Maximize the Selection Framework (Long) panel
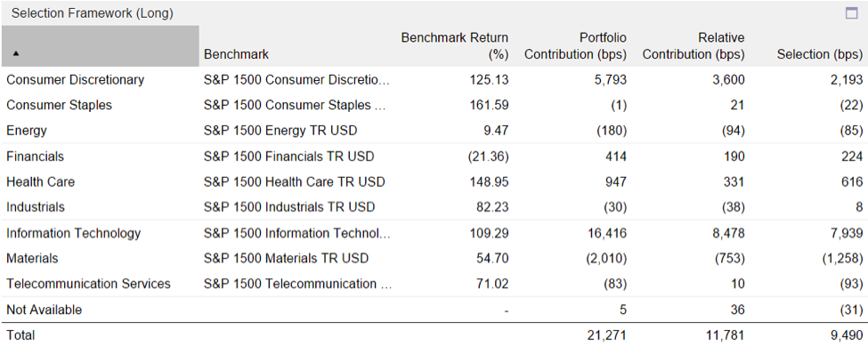 [851, 13]
